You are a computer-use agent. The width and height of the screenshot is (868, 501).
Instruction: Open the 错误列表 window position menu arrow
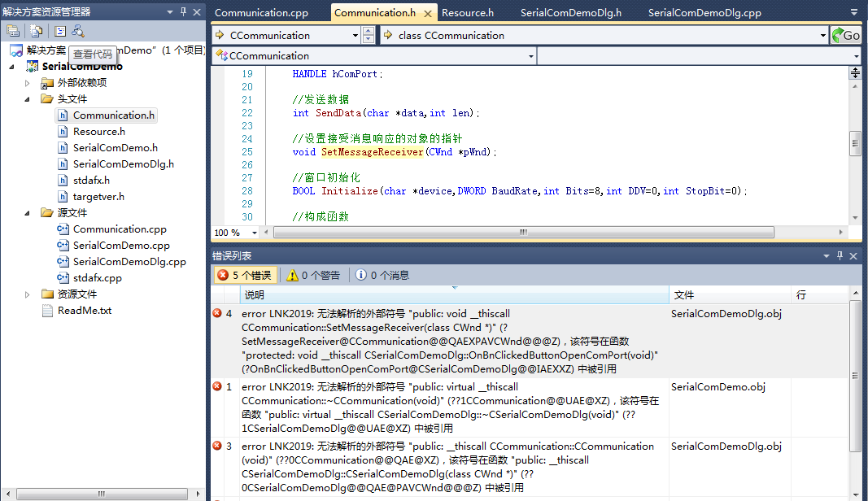pyautogui.click(x=827, y=255)
